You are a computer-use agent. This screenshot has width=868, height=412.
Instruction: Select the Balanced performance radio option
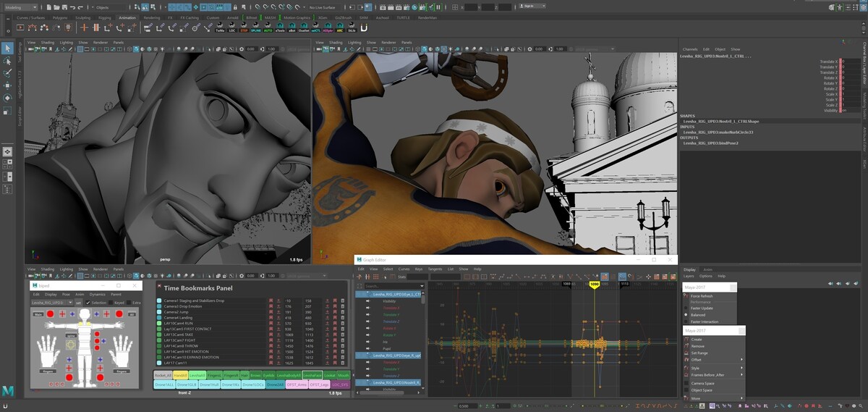click(686, 315)
